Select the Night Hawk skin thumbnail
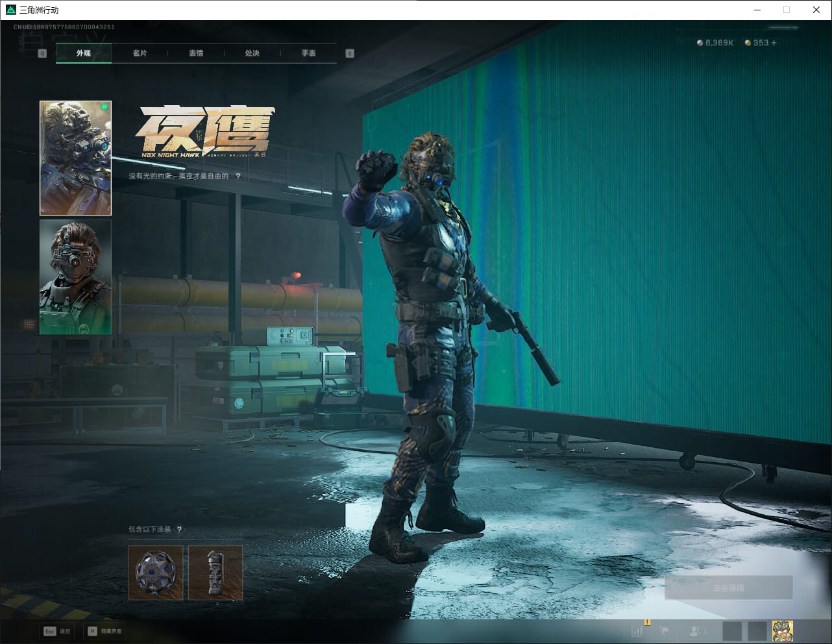Viewport: 832px width, 644px height. pyautogui.click(x=75, y=158)
